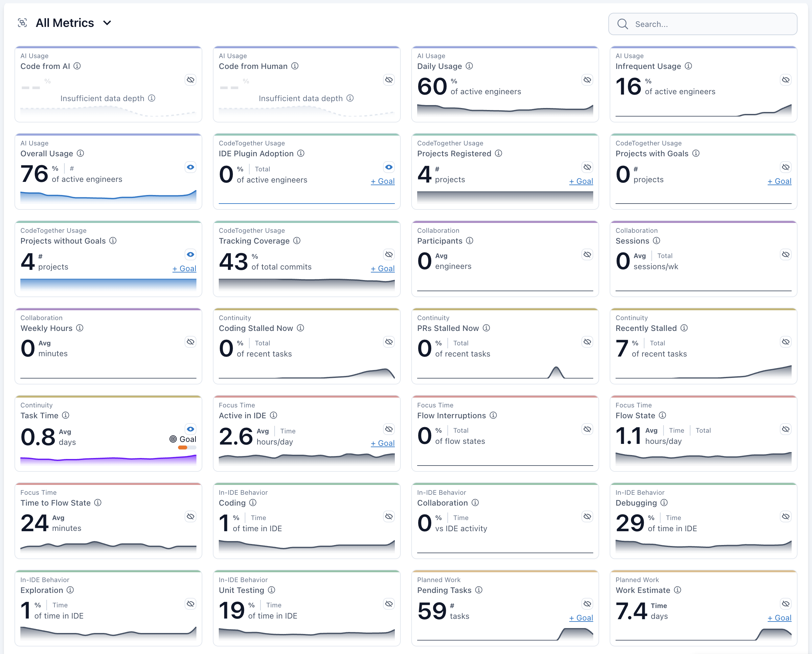Viewport: 812px width, 654px height.
Task: Toggle visibility of Overall Usage card
Action: coord(191,167)
